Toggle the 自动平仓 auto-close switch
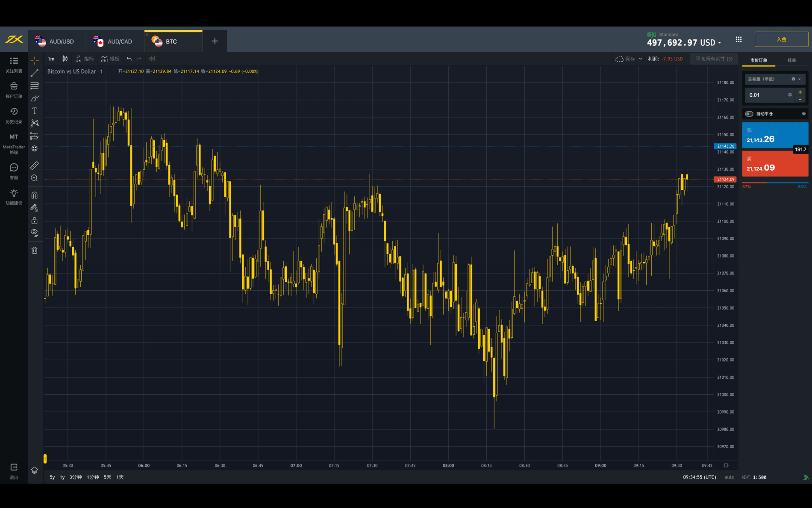The height and width of the screenshot is (508, 812). pyautogui.click(x=749, y=114)
